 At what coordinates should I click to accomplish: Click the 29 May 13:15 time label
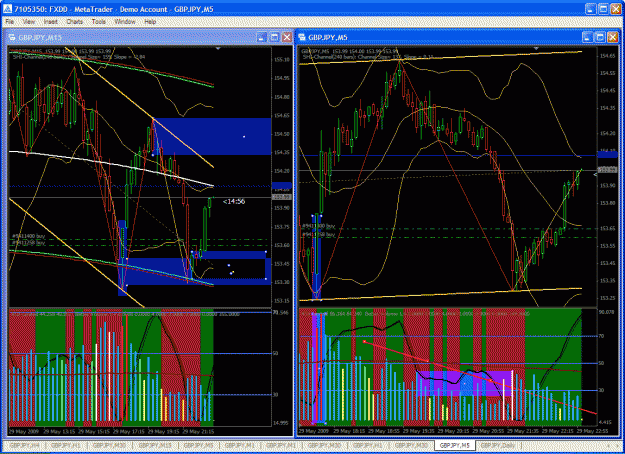[x=59, y=431]
